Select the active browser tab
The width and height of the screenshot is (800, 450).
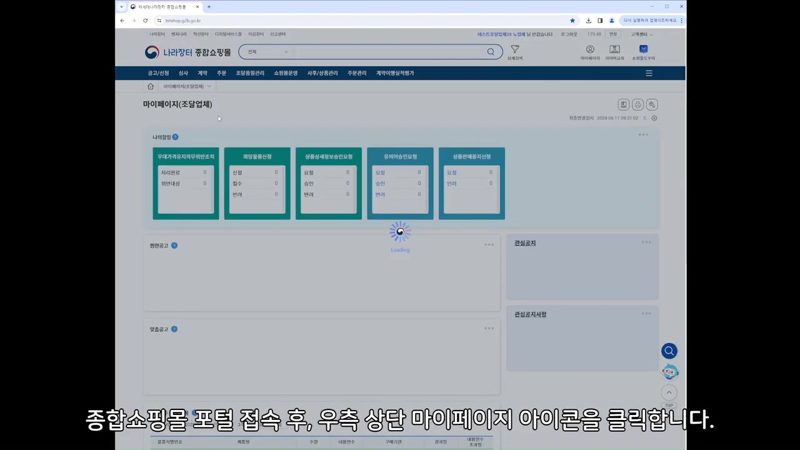(x=164, y=7)
